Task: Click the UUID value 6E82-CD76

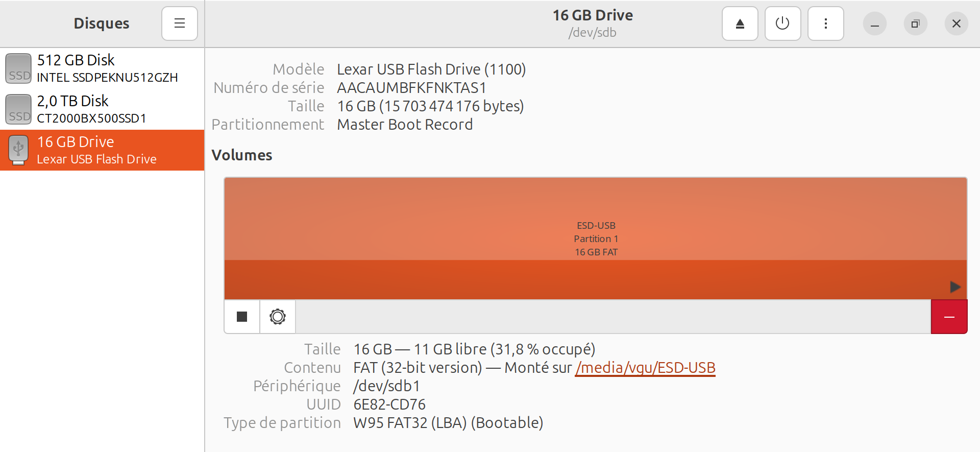Action: (x=389, y=405)
